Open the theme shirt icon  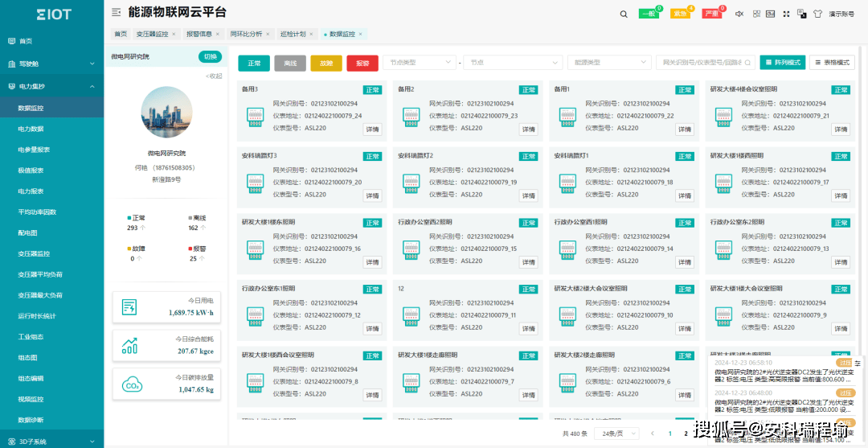817,14
